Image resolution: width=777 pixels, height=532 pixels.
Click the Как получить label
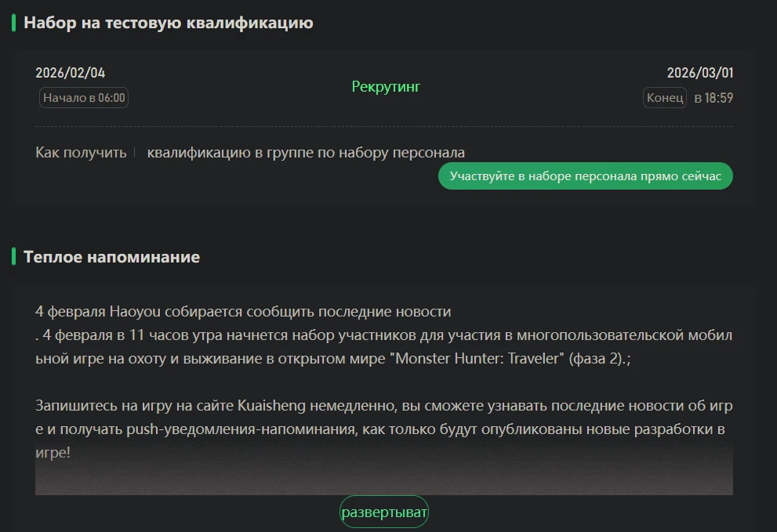point(81,152)
